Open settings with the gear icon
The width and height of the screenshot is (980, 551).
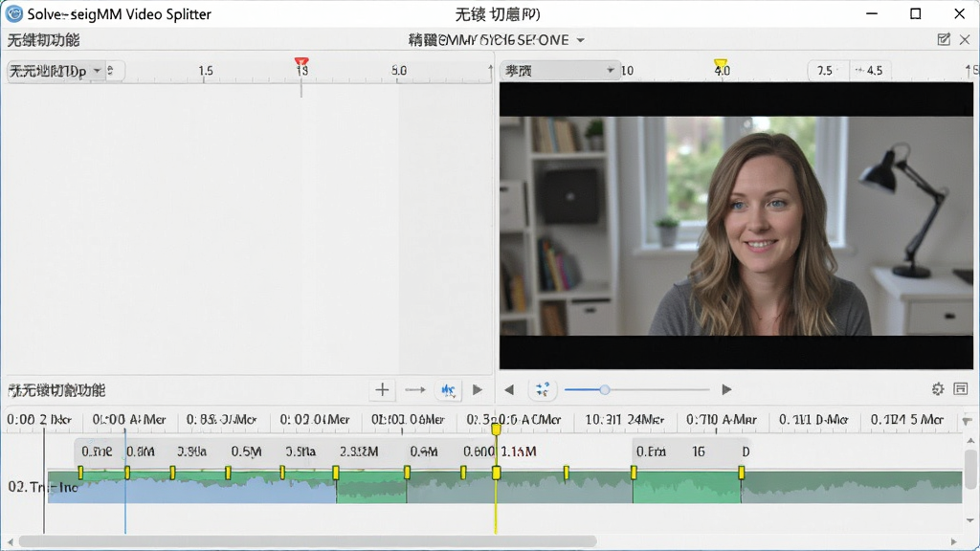coord(938,389)
